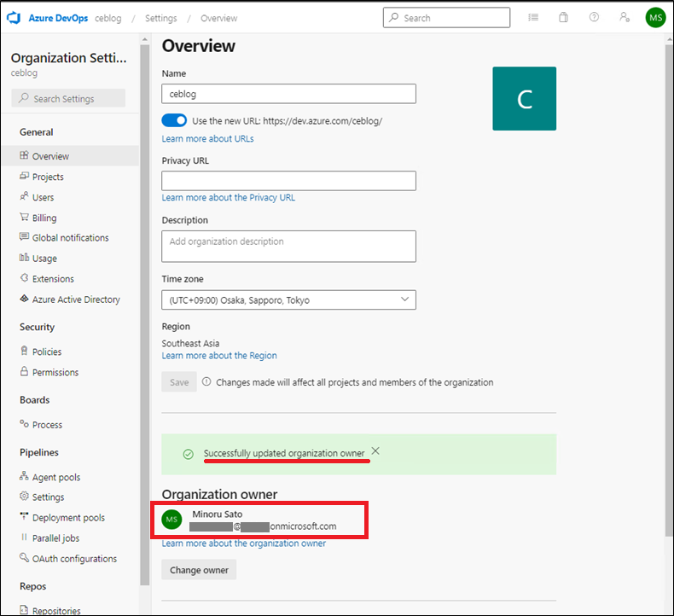Click the Permissions lock icon
Viewport: 674px width, 616px height.
pos(24,371)
